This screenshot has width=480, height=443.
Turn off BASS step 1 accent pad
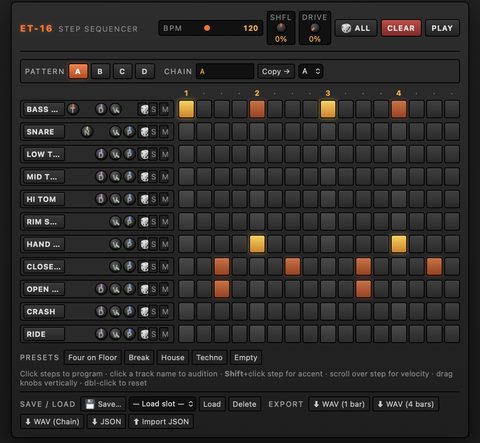point(186,109)
